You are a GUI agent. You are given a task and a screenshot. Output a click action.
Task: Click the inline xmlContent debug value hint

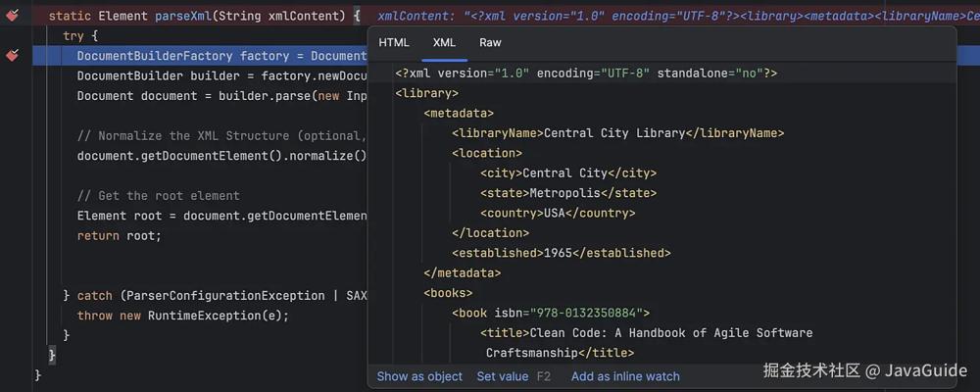click(678, 16)
